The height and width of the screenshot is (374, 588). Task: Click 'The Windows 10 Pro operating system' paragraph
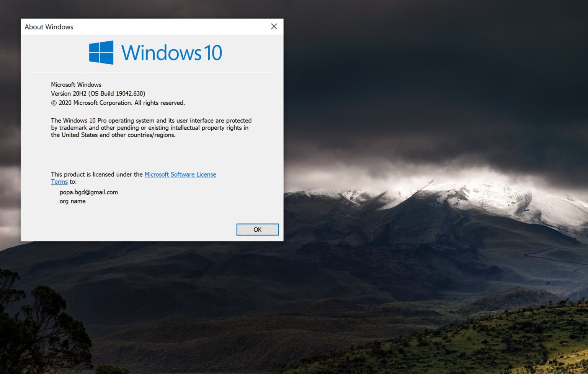click(x=151, y=128)
